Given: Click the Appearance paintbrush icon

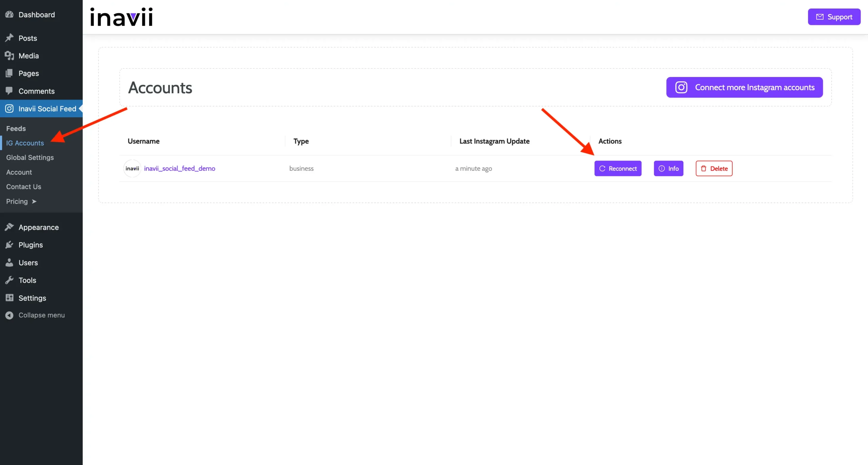Looking at the screenshot, I should 9,227.
